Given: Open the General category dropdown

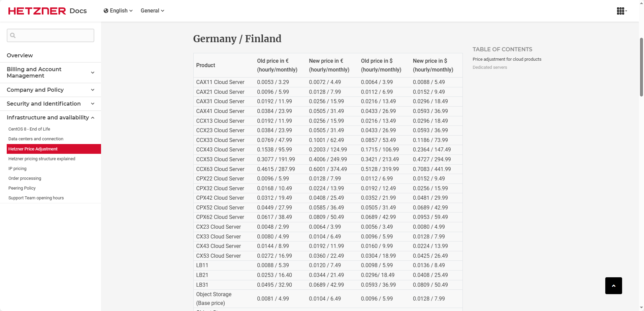Looking at the screenshot, I should [x=152, y=10].
